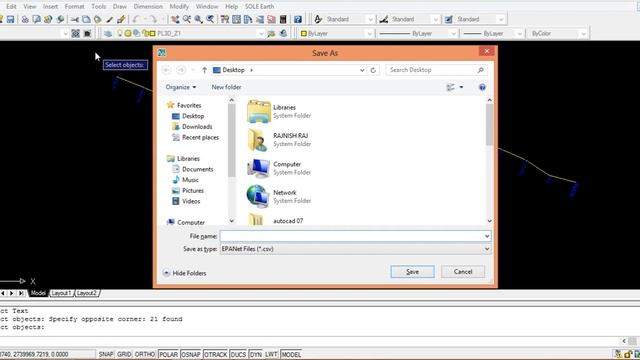Viewport: 640px width, 360px height.
Task: Click the Table Style icon
Action: point(449,19)
